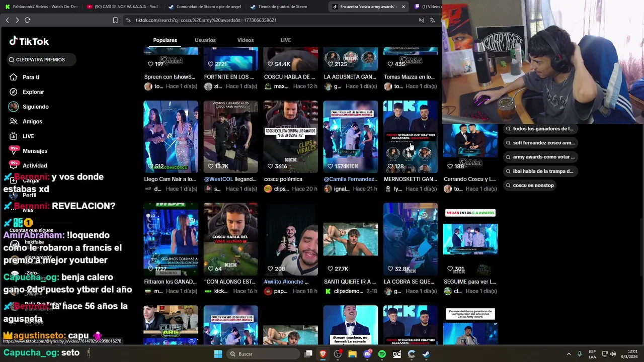Click the search icon beside 'todos los ganadores'
The height and width of the screenshot is (362, 644).
(x=508, y=129)
